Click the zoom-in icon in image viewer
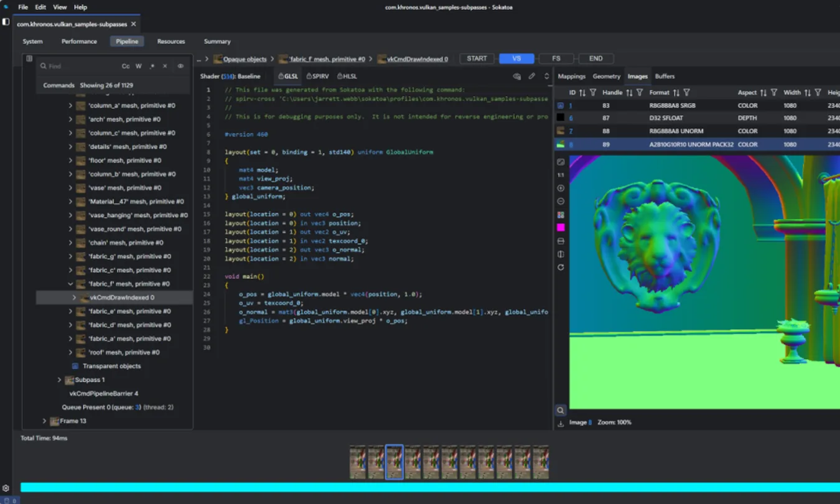 pyautogui.click(x=561, y=188)
